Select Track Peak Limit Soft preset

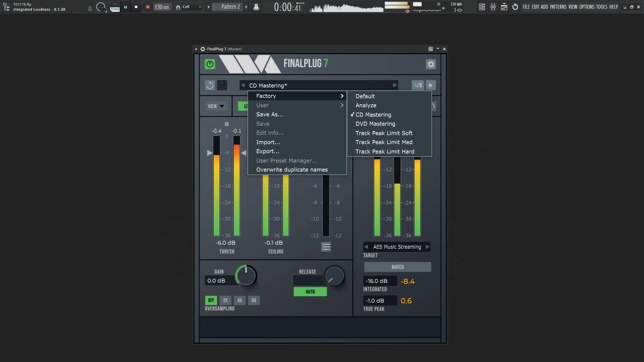click(x=389, y=133)
